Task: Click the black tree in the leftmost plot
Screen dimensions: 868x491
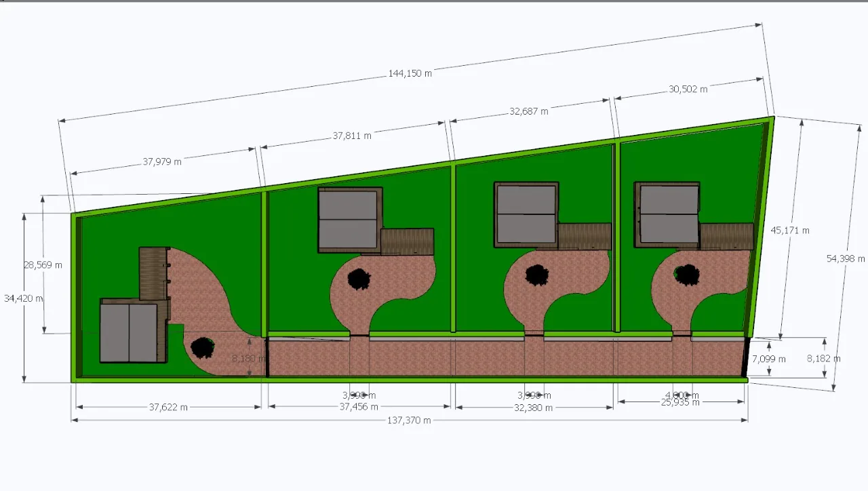Action: click(x=203, y=347)
